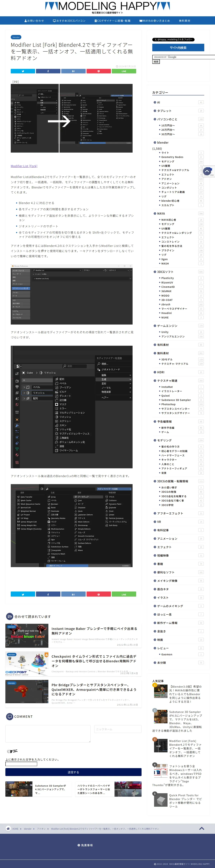Click the blender category arrow icon
Viewport: 215px width, 868px height.
point(155,143)
